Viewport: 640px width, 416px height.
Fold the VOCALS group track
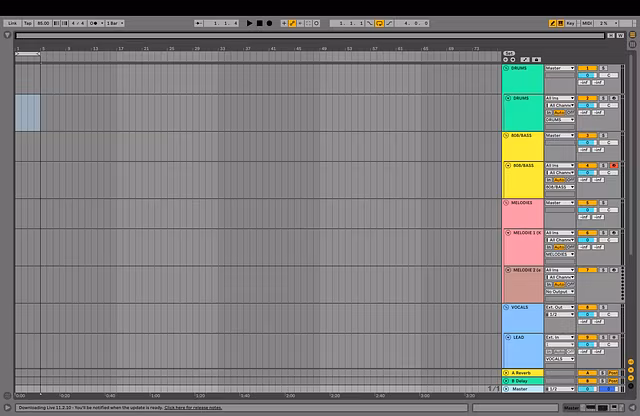click(x=506, y=307)
